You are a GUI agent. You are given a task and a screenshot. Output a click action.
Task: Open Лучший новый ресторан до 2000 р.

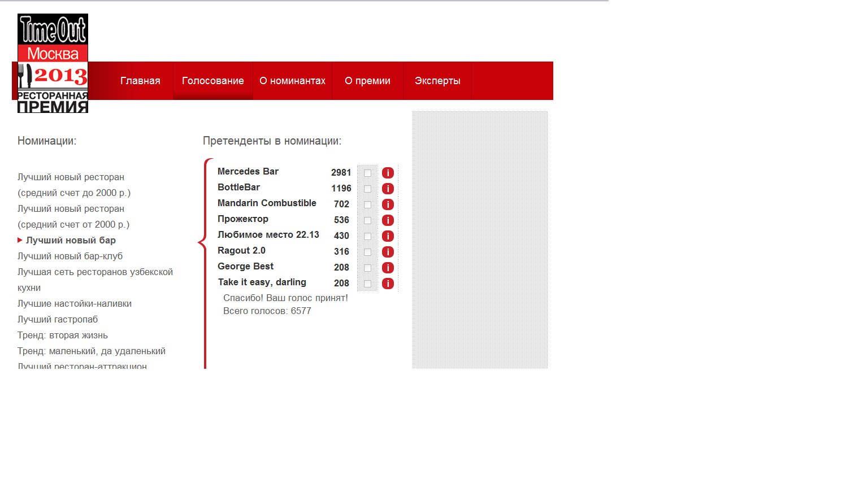tap(74, 185)
